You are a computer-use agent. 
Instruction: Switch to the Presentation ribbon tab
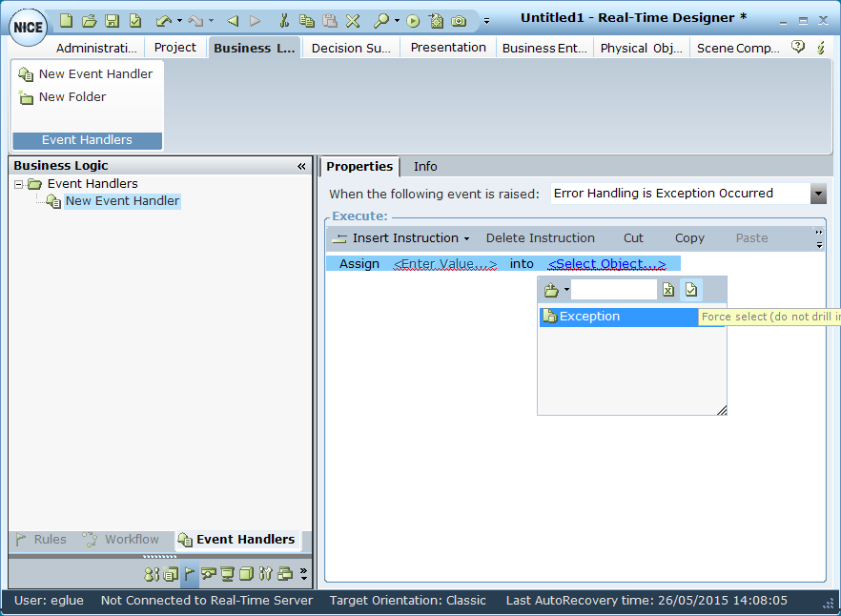448,48
